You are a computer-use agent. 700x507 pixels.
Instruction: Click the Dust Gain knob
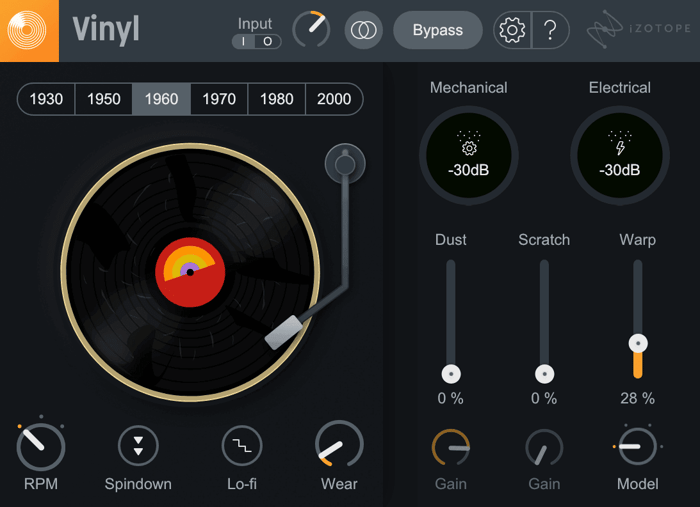tap(450, 448)
